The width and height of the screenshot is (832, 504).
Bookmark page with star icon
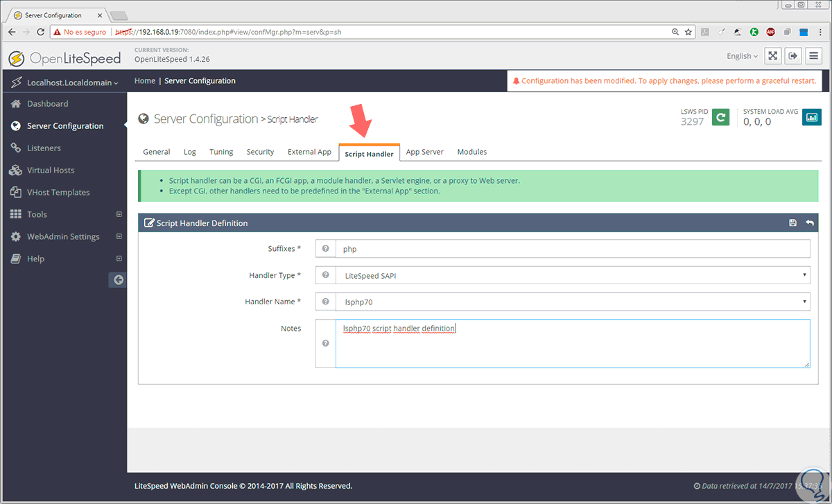click(x=688, y=32)
